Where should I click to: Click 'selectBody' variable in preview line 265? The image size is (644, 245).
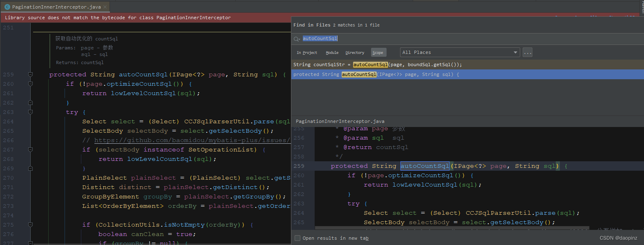click(x=429, y=222)
